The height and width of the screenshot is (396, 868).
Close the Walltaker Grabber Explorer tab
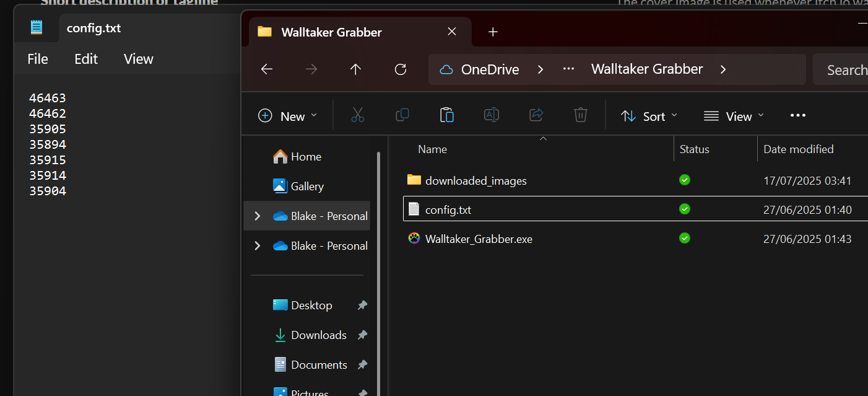click(x=452, y=32)
